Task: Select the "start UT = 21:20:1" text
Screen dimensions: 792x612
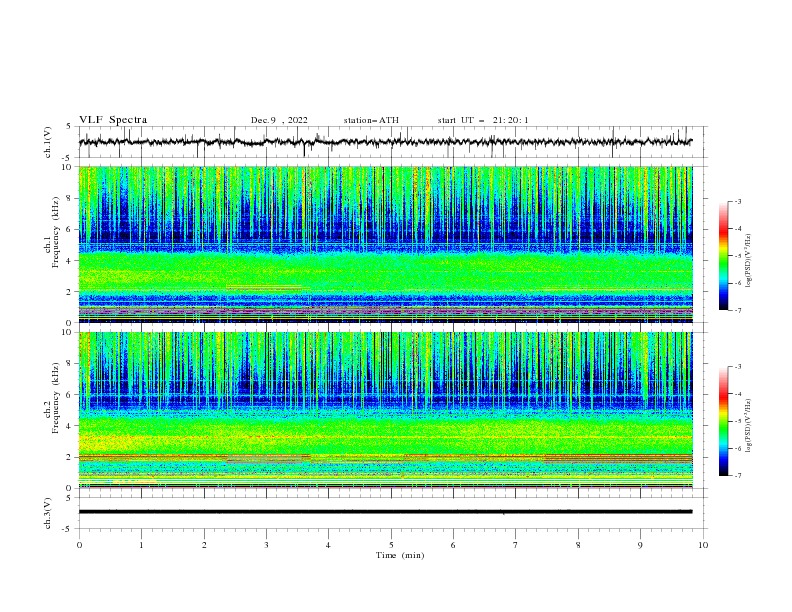Action: 483,120
